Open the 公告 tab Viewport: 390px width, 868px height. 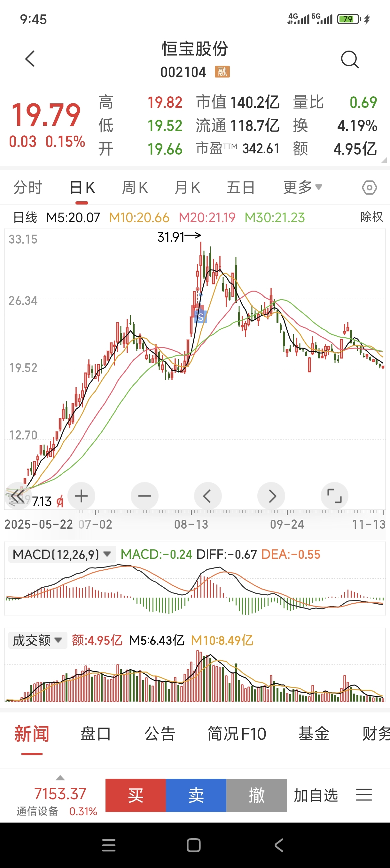(160, 734)
